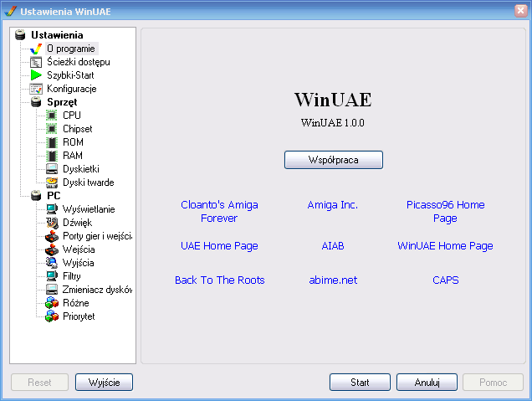Select O programie in the tree
The height and width of the screenshot is (401, 532).
point(71,49)
